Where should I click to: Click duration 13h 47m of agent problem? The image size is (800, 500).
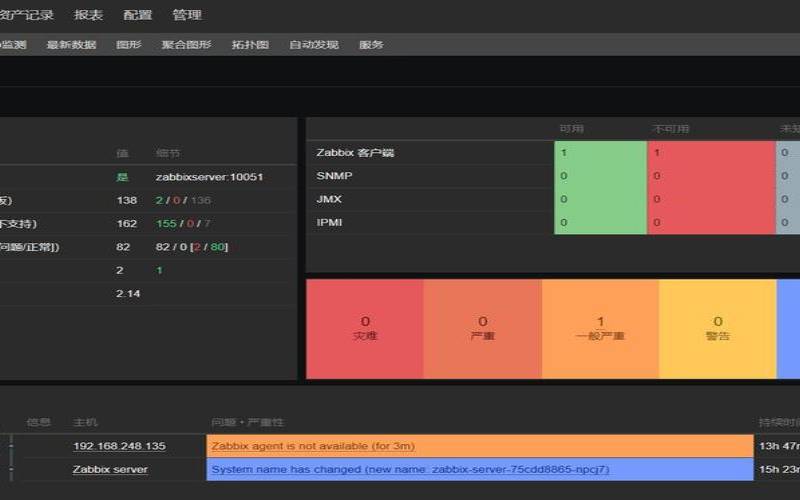779,446
